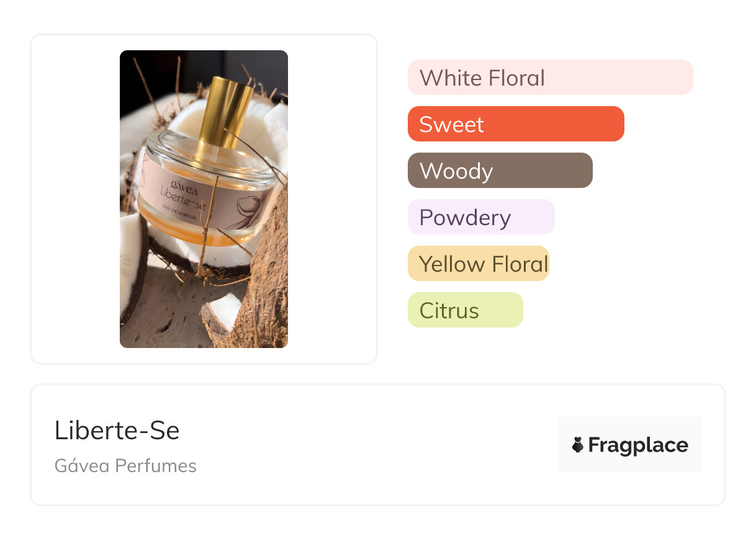Choose the lilac Powdery accord bar
The image size is (756, 536).
click(480, 217)
